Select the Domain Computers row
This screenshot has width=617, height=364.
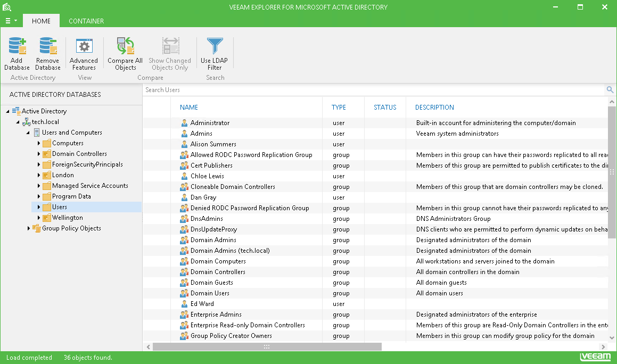375,261
